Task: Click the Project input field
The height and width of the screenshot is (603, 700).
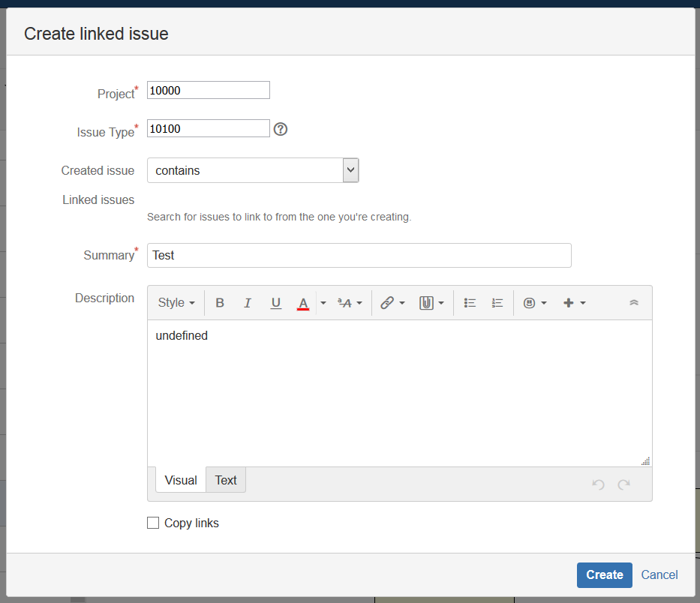Action: pos(209,90)
